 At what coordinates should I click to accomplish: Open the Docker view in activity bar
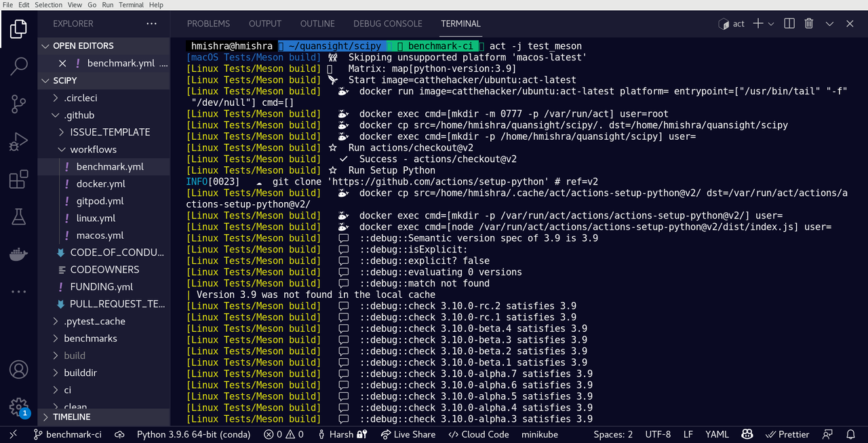tap(18, 254)
